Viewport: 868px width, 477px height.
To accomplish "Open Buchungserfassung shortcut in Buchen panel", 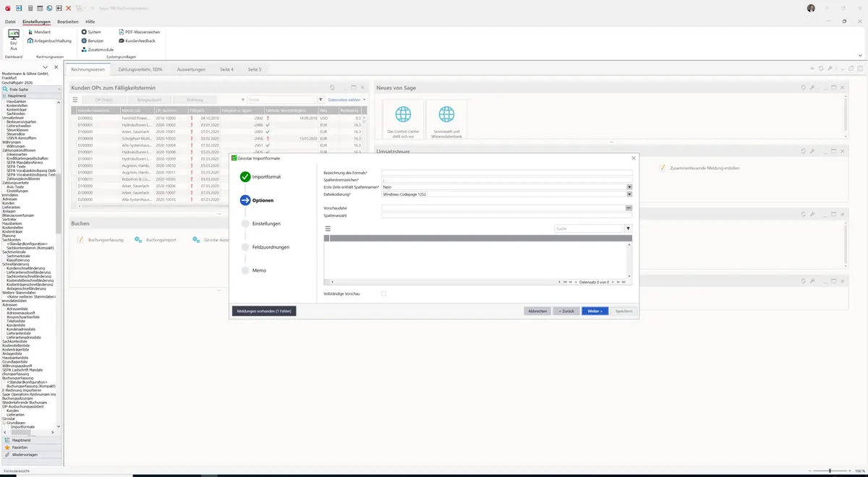I will click(x=101, y=239).
